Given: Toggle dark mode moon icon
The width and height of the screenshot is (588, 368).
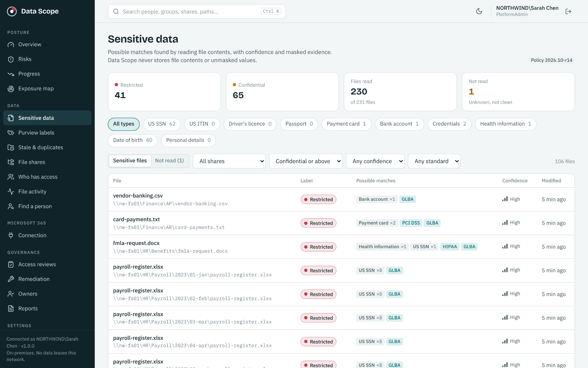Looking at the screenshot, I should pos(479,11).
